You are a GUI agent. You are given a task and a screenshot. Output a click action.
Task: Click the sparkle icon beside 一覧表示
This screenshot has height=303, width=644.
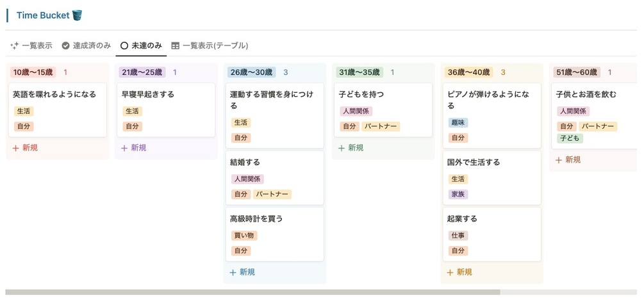(14, 46)
